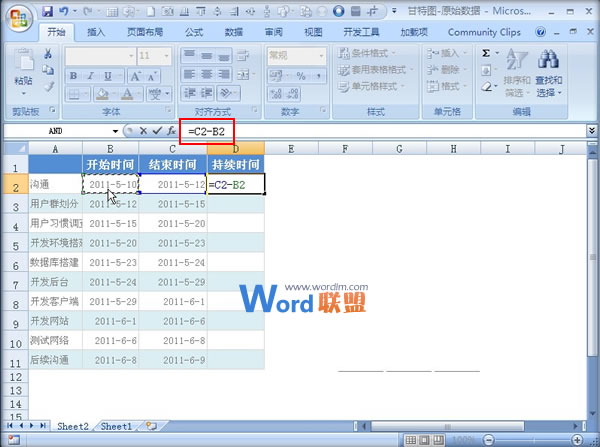Apply comma style
The width and height of the screenshot is (600, 447).
(318, 76)
